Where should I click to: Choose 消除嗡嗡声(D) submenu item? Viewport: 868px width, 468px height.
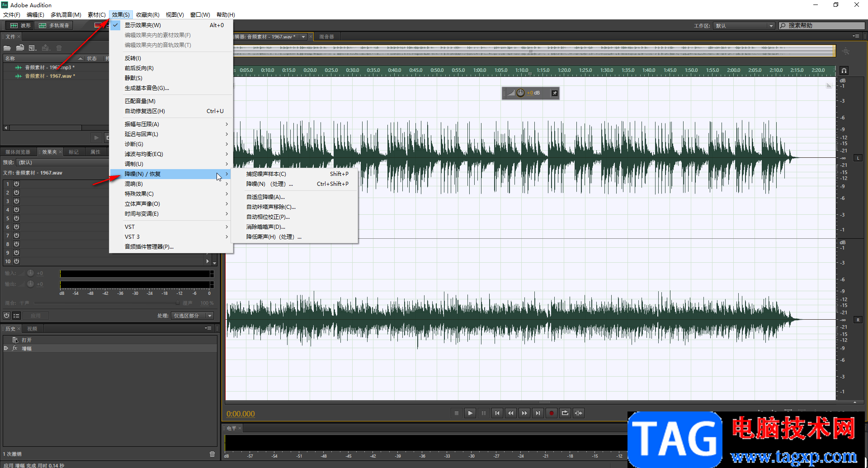pyautogui.click(x=294, y=227)
